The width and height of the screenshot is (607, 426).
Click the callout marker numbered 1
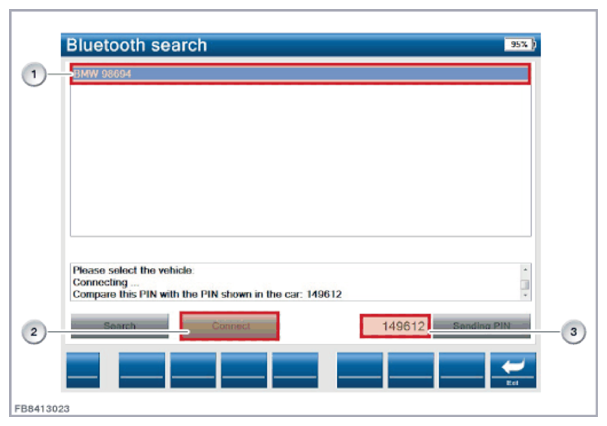(35, 74)
